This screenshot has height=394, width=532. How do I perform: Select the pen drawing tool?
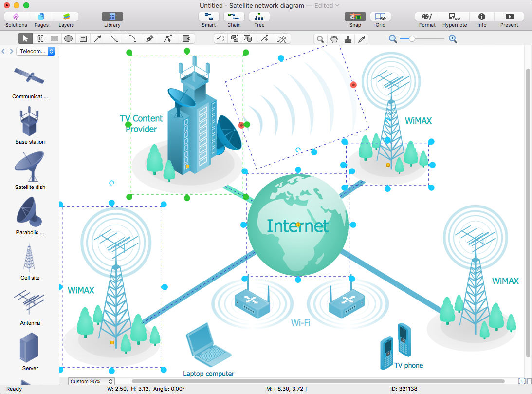pos(149,38)
